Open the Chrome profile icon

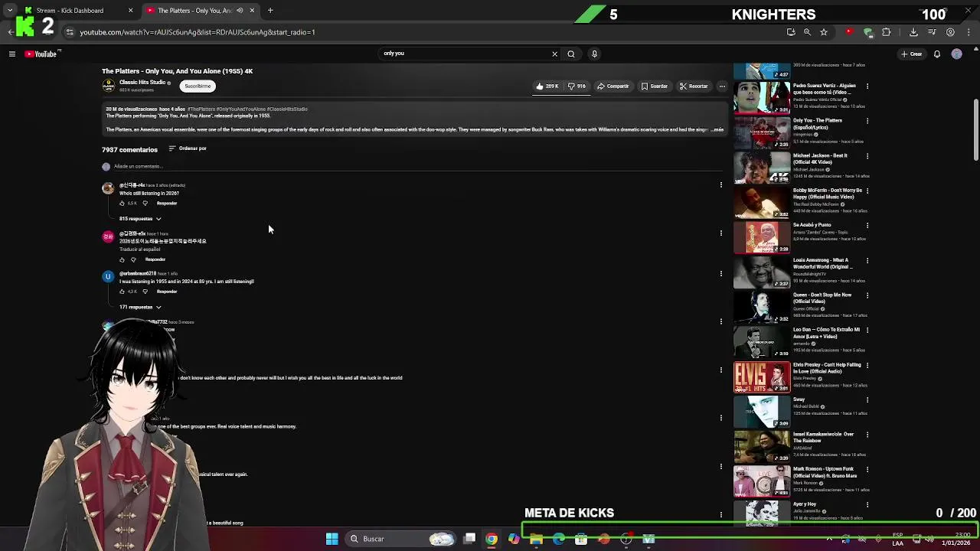[x=950, y=32]
